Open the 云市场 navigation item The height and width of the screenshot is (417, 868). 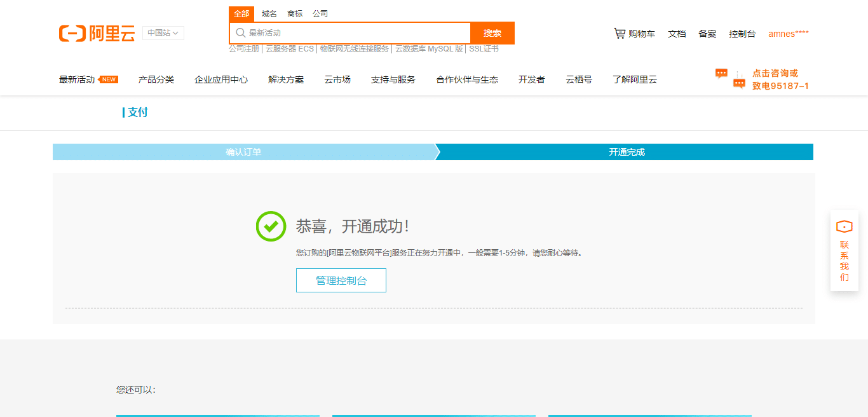(337, 79)
